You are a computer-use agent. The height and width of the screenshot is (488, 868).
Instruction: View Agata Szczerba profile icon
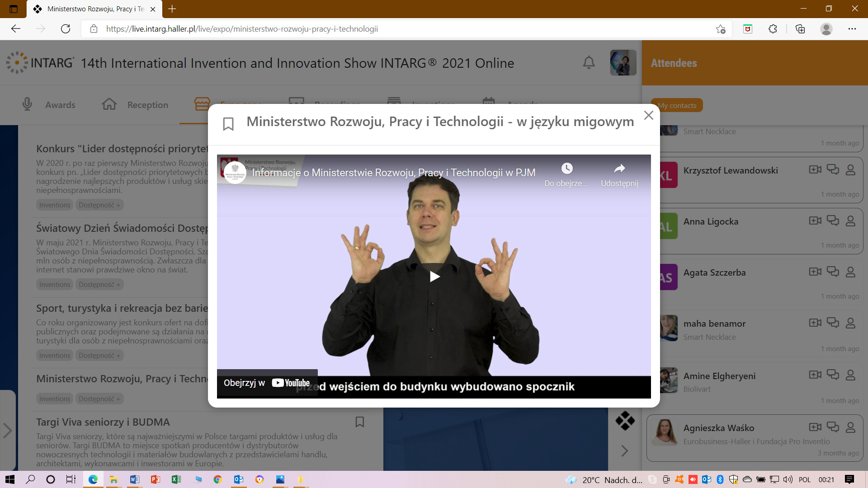[x=850, y=272]
